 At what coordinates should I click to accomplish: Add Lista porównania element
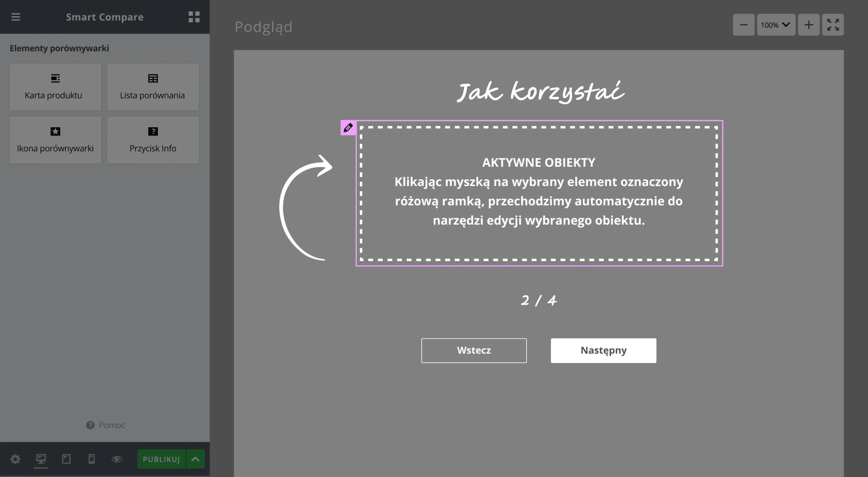[153, 87]
